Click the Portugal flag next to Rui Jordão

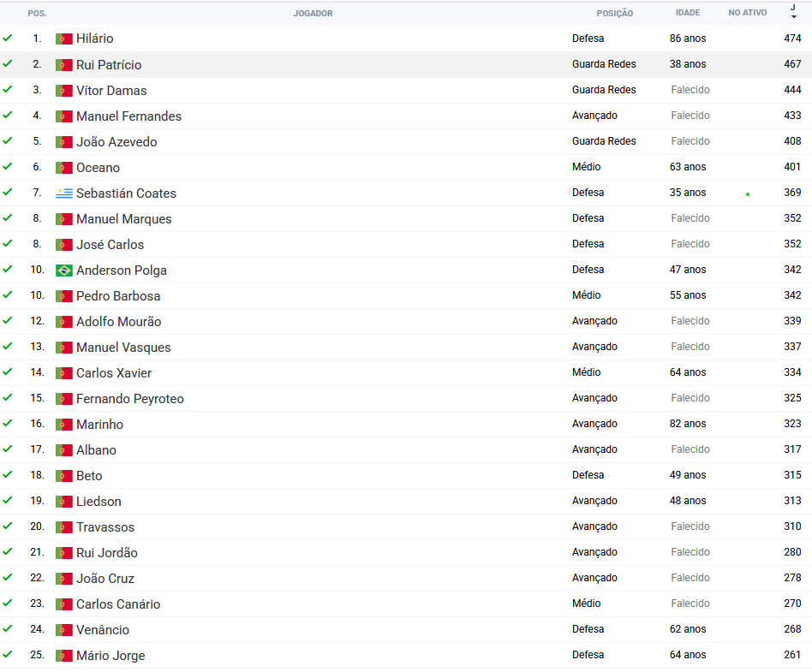(x=64, y=553)
